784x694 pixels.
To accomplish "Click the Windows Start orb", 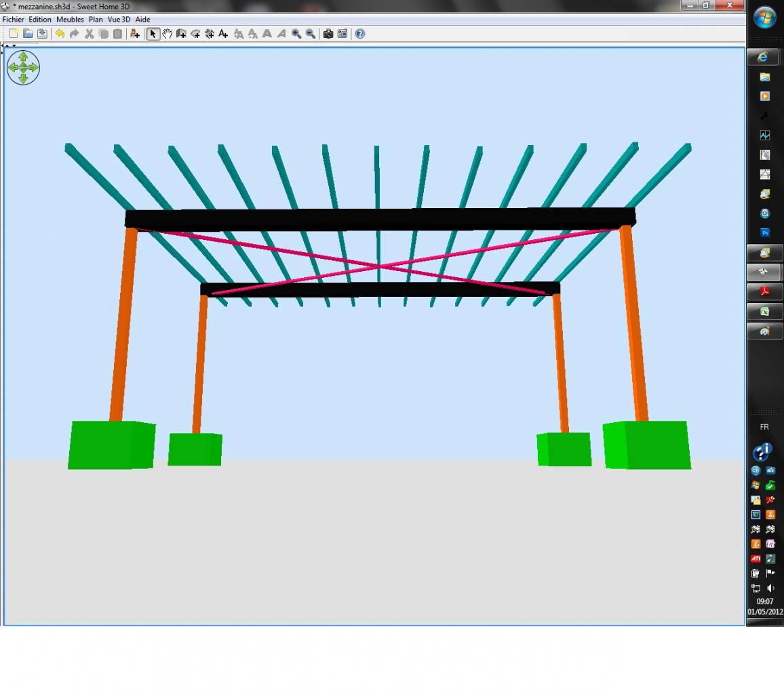I will [x=764, y=18].
